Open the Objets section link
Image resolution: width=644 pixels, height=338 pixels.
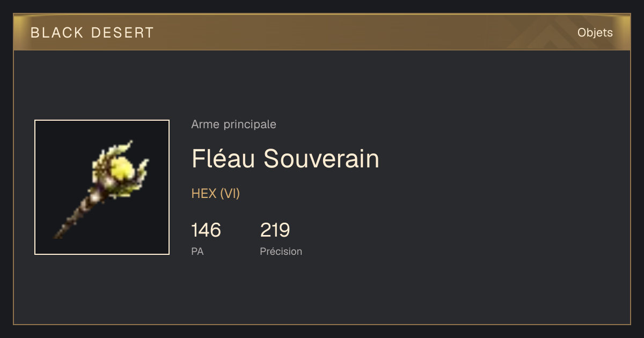point(595,33)
